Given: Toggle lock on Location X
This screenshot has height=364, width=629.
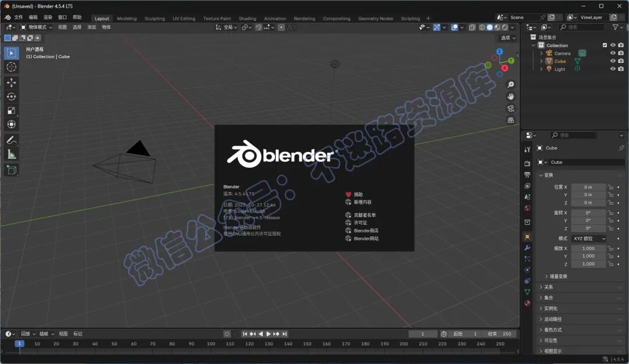Looking at the screenshot, I should [610, 187].
